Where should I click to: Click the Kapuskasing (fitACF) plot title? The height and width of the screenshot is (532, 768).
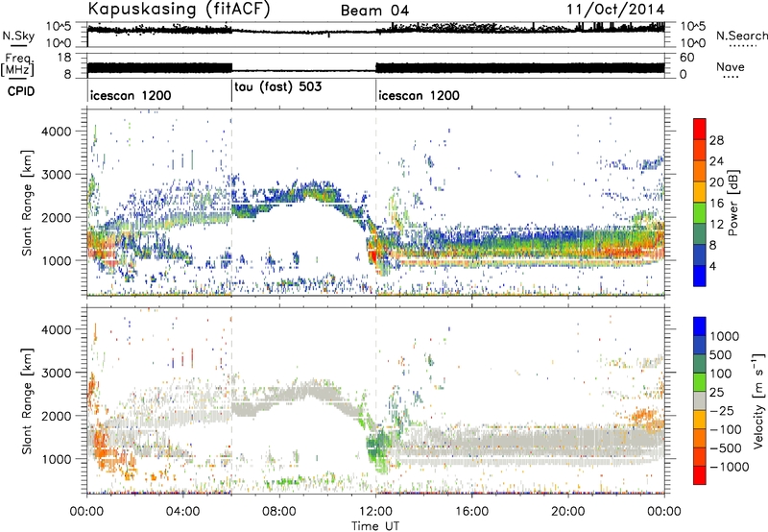[179, 10]
